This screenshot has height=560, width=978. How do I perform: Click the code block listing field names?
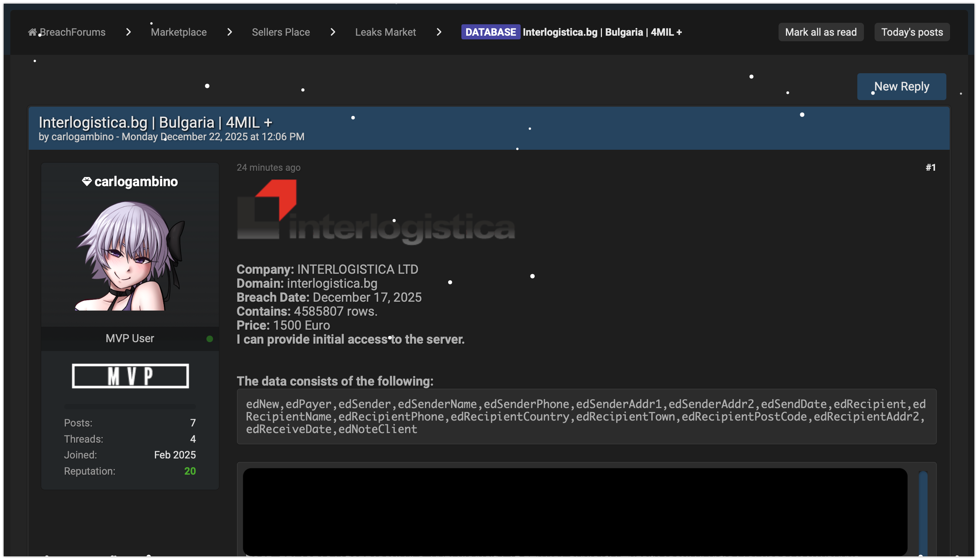pos(587,417)
